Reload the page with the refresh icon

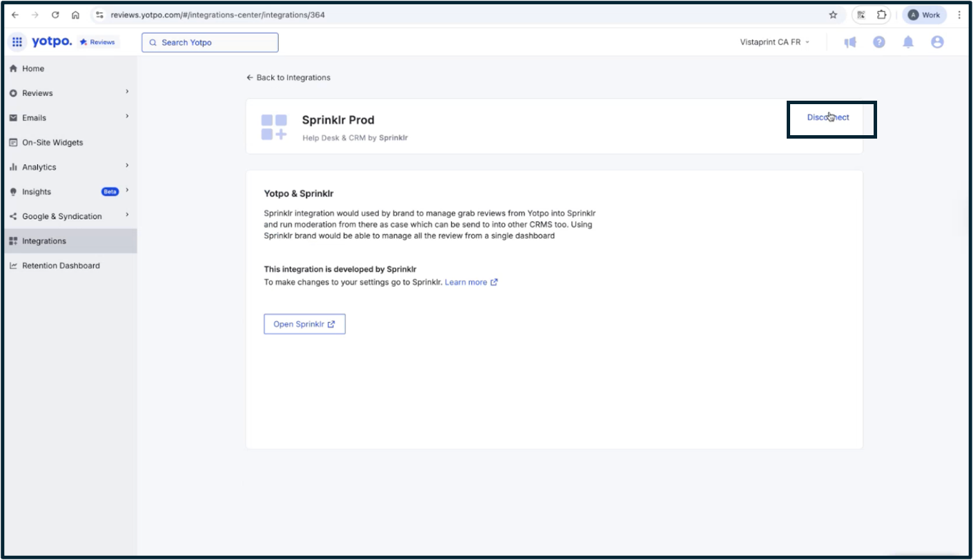[55, 14]
